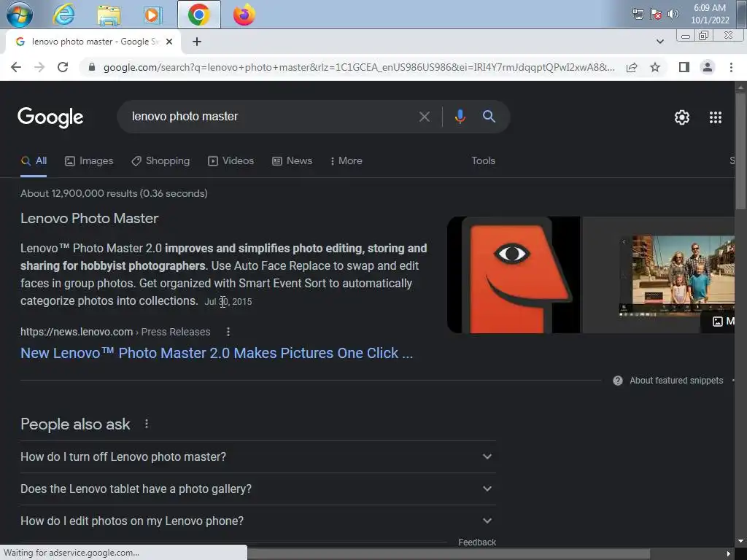The width and height of the screenshot is (747, 560).
Task: Click the Feedback link
Action: point(477,542)
